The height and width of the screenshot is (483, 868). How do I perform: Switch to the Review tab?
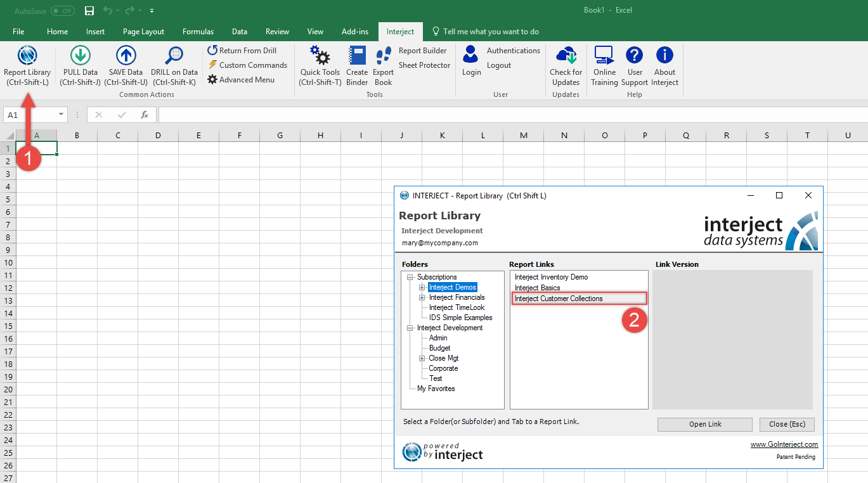click(x=277, y=32)
